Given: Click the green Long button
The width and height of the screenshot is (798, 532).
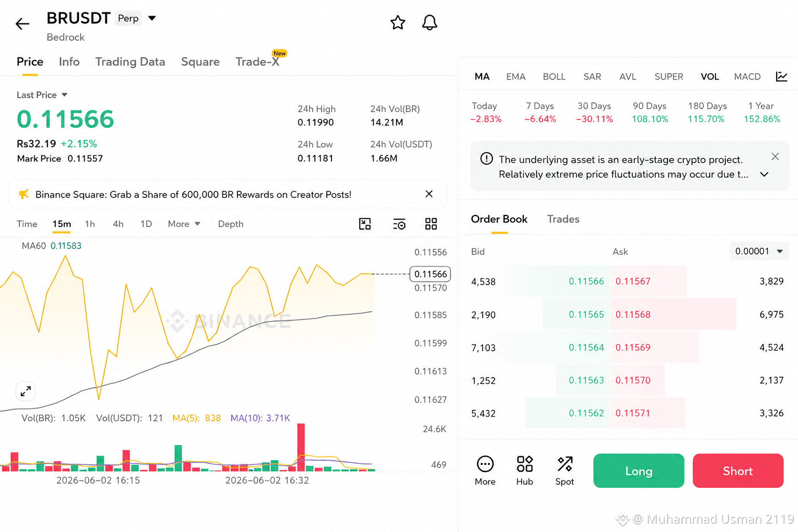Looking at the screenshot, I should coord(639,471).
